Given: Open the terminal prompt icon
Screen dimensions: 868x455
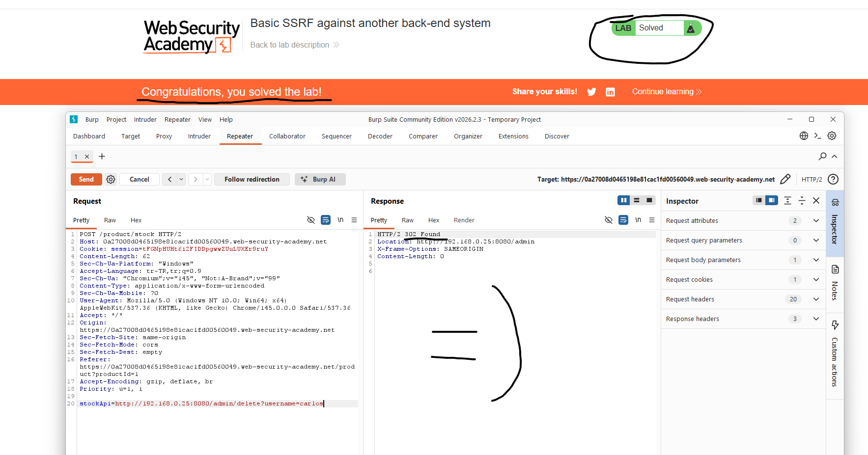Looking at the screenshot, I should point(817,136).
